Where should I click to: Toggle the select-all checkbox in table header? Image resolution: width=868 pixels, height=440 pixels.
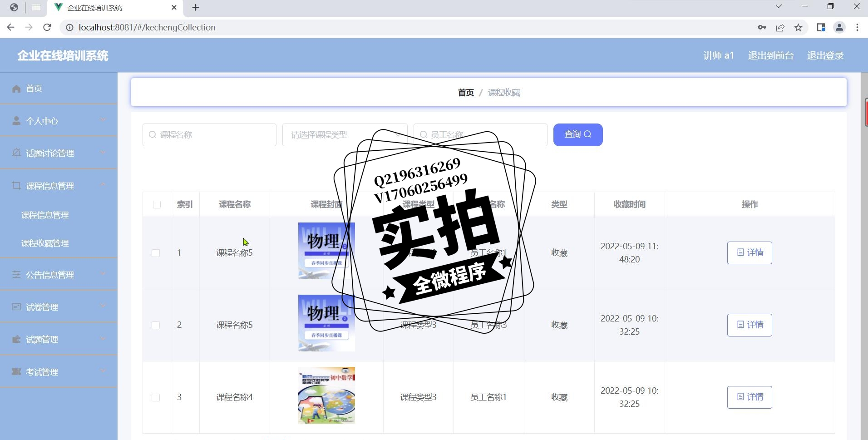point(157,204)
